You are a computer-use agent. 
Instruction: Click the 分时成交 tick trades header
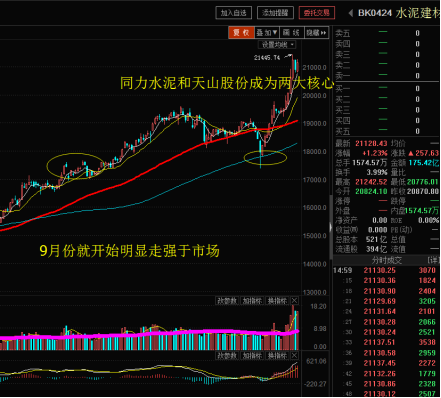point(387,260)
